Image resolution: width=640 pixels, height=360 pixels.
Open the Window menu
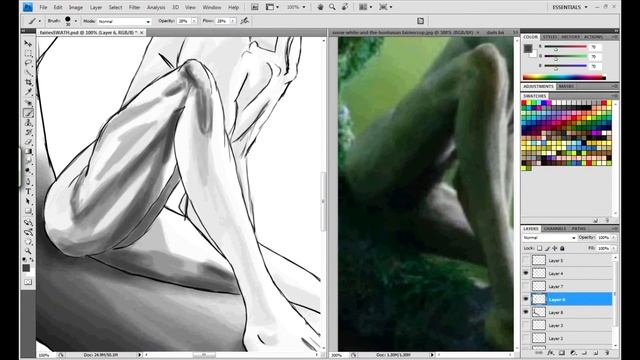[x=212, y=7]
